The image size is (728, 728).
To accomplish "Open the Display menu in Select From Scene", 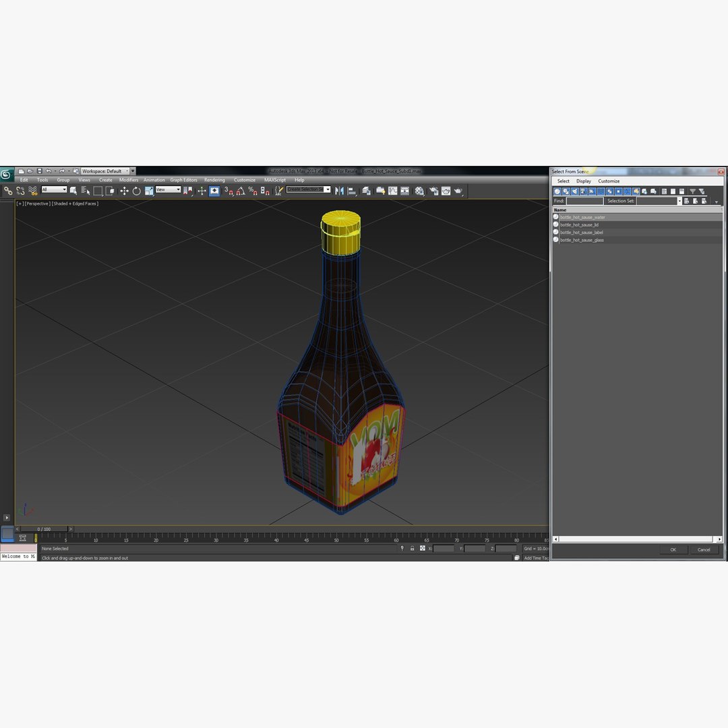I will point(584,181).
